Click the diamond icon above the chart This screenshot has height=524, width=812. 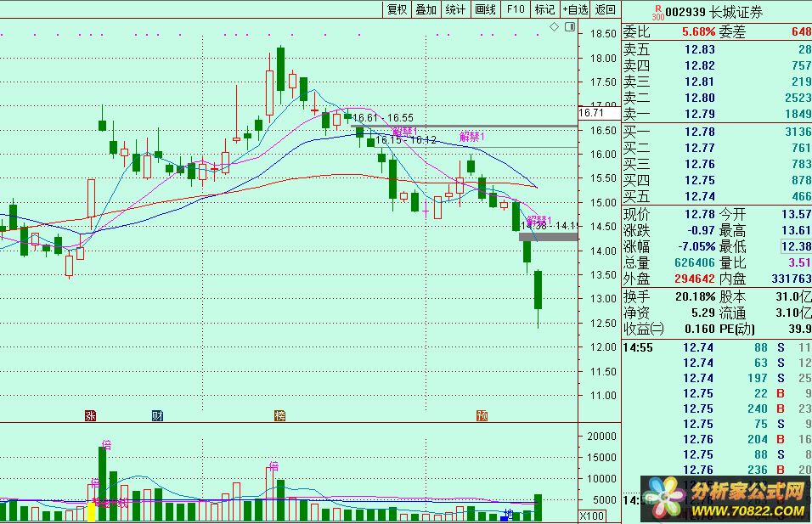click(x=554, y=26)
